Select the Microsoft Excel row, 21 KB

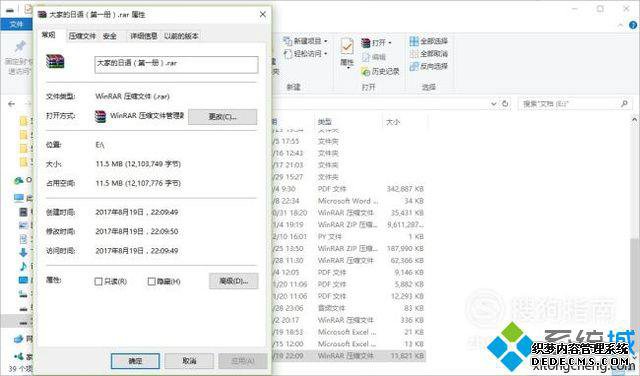click(349, 332)
